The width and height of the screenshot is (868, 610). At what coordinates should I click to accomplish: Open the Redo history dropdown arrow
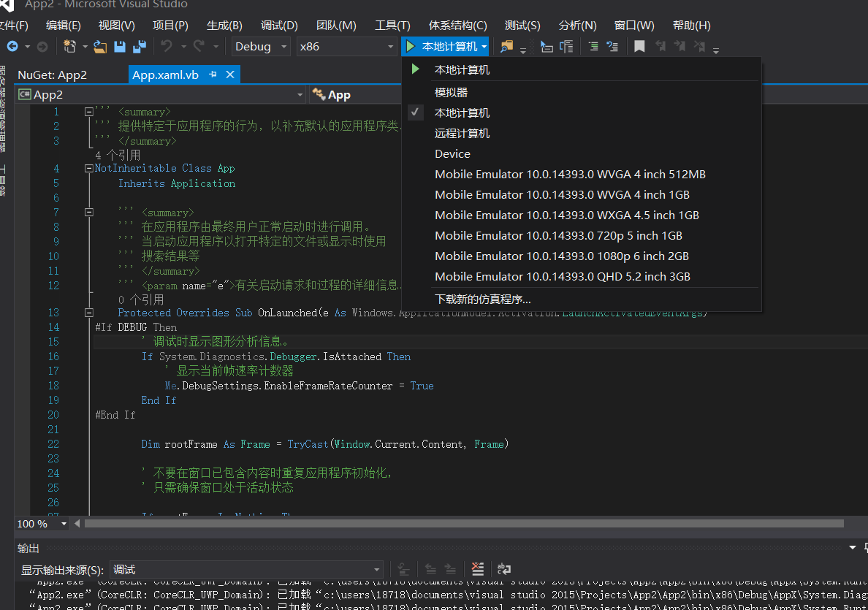click(x=216, y=47)
